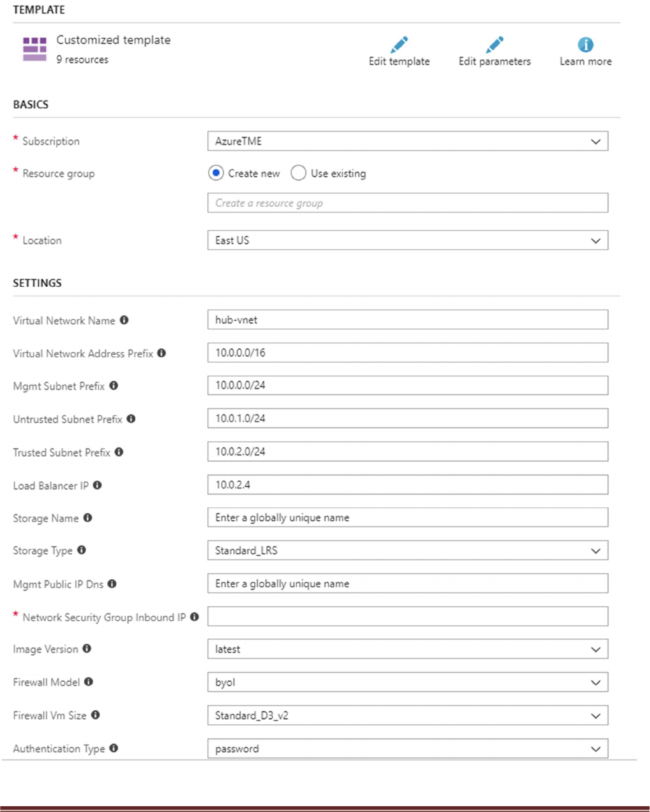Show info tooltip for Load Balancer IP
The height and width of the screenshot is (812, 650).
pos(97,485)
